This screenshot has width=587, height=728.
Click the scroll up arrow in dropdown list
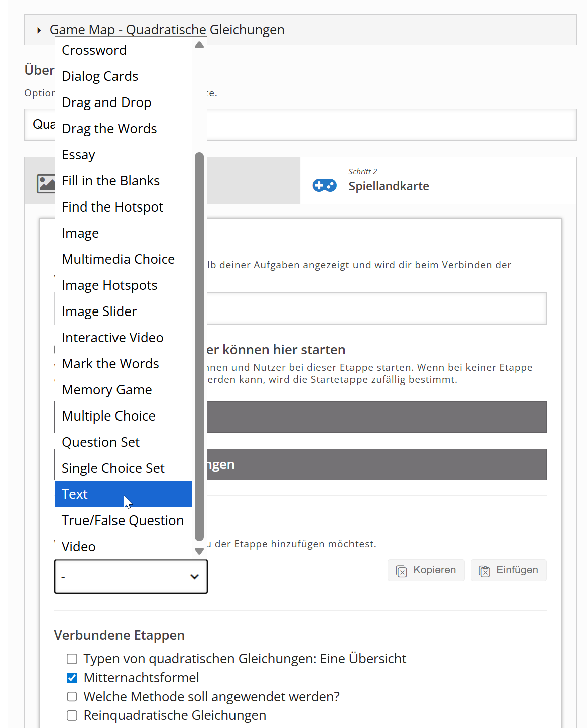pyautogui.click(x=199, y=45)
